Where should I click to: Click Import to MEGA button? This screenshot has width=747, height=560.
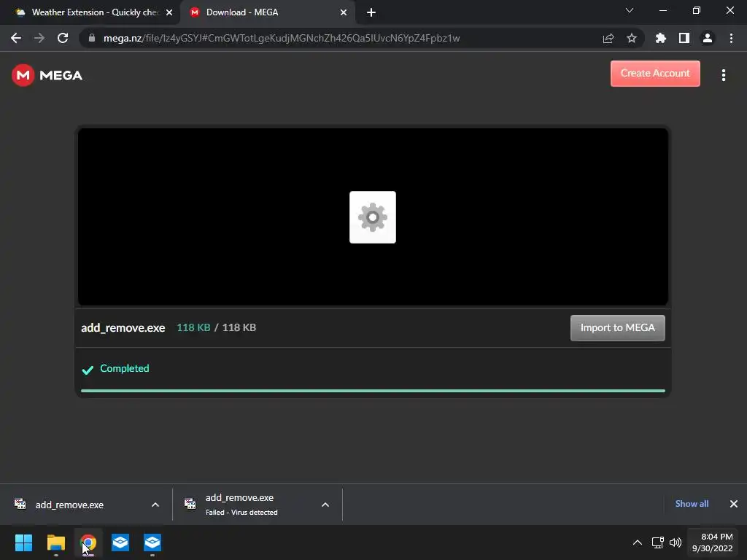tap(617, 327)
